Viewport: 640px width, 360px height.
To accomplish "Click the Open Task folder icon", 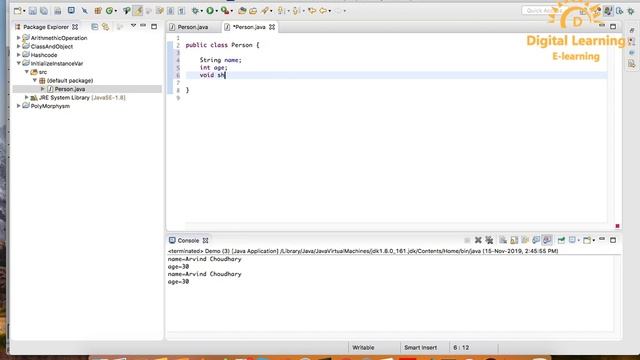I will [x=253, y=11].
